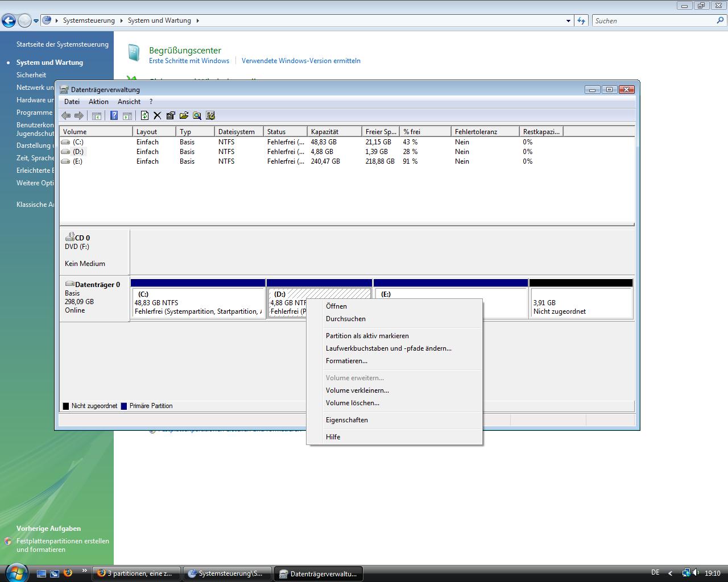This screenshot has height=582, width=728.
Task: Click the Dateisystem column header
Action: [x=239, y=131]
